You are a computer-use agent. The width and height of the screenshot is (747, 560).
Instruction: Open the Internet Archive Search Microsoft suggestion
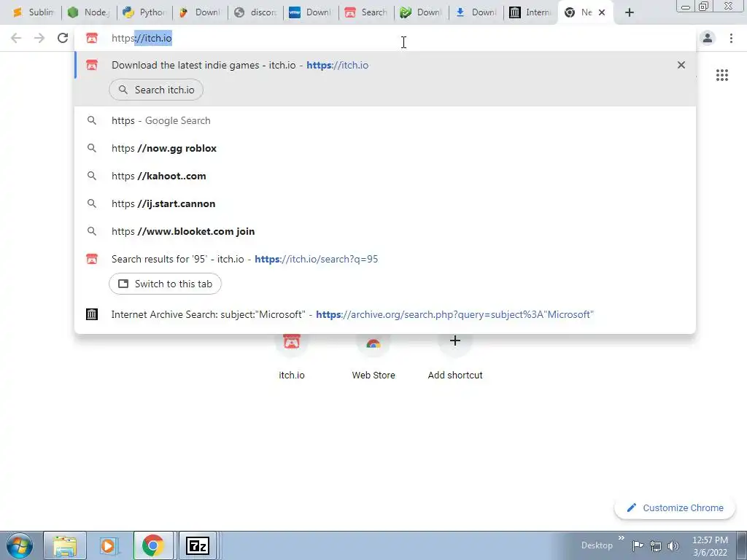[x=385, y=314]
